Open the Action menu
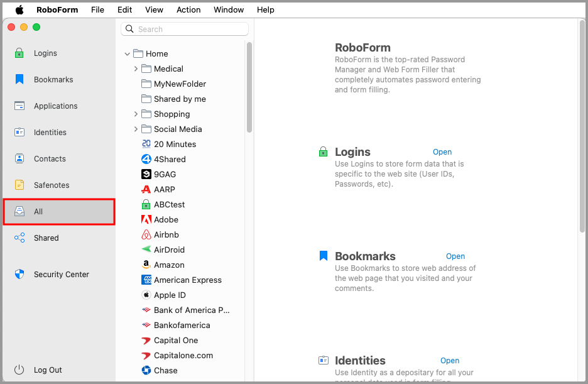 coord(188,10)
